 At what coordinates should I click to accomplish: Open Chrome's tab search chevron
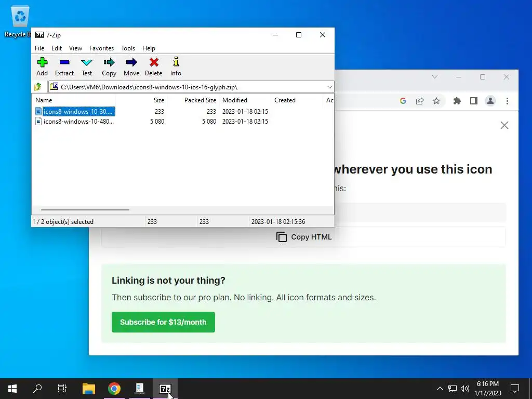pos(435,77)
